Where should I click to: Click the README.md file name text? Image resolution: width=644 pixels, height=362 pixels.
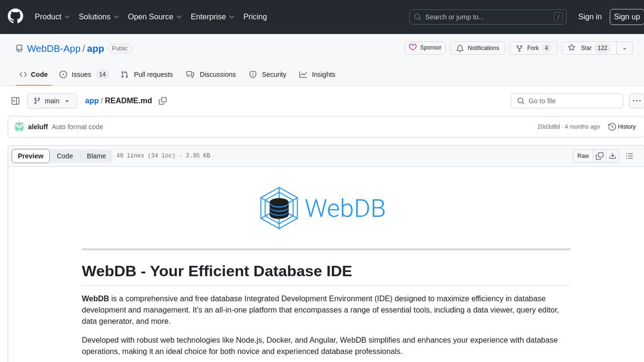coord(128,101)
